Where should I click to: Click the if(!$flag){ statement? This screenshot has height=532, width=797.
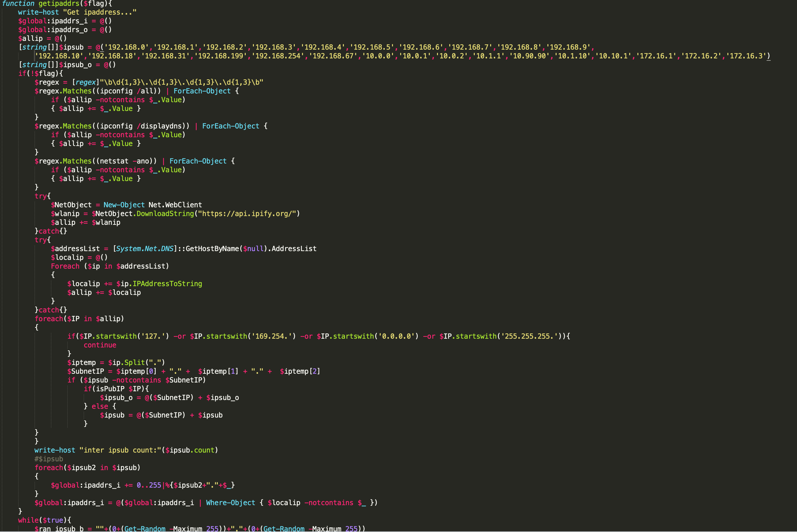coord(40,74)
